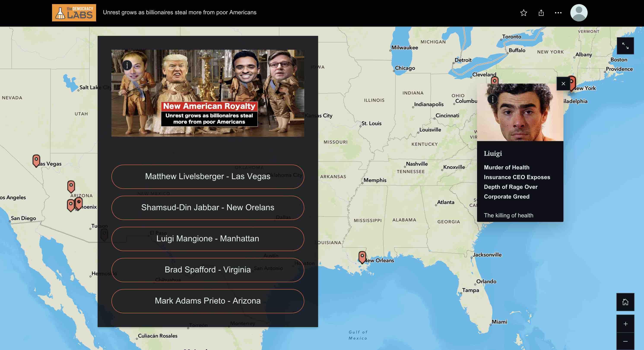Click the NEVADA state label

[12, 98]
